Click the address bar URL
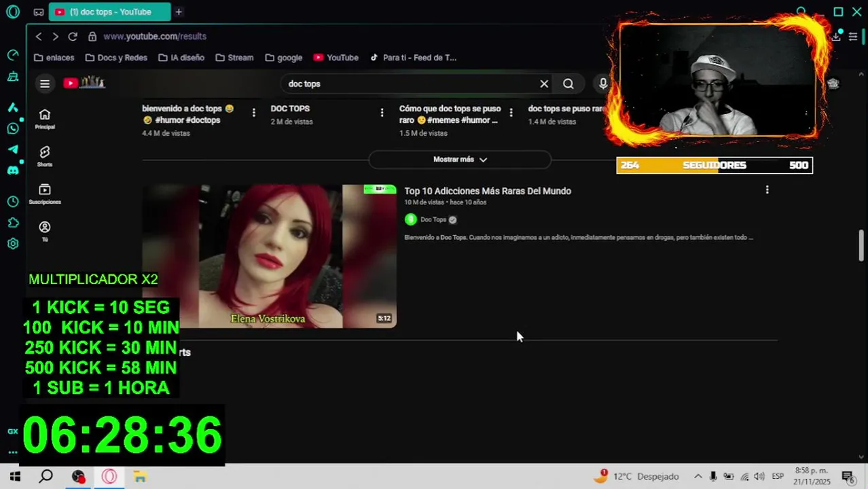This screenshot has height=489, width=868. pyautogui.click(x=155, y=36)
